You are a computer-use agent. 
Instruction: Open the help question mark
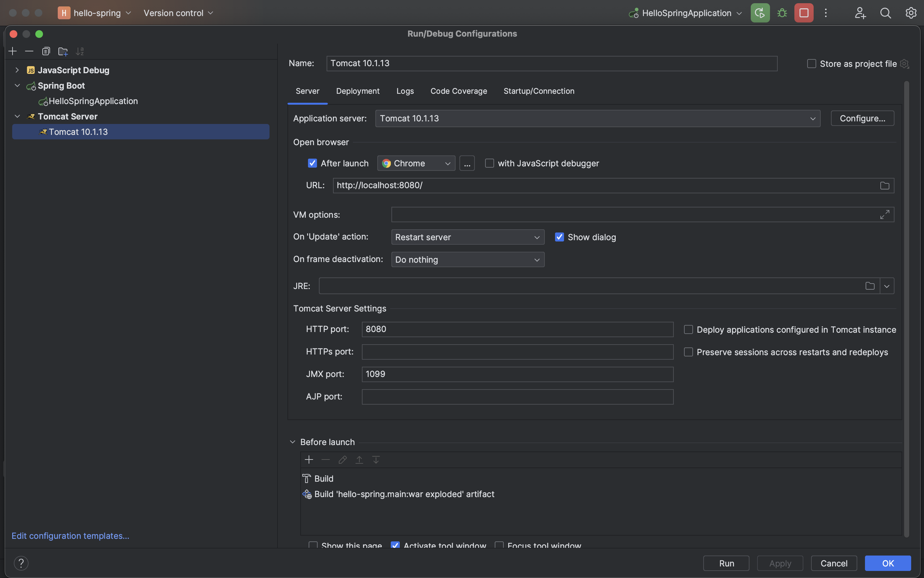pos(21,563)
